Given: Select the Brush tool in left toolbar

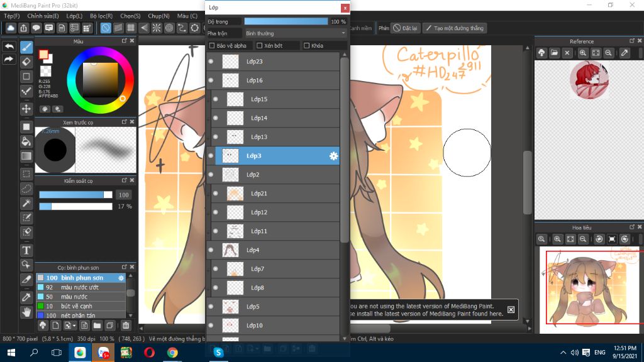Looking at the screenshot, I should pyautogui.click(x=26, y=47).
